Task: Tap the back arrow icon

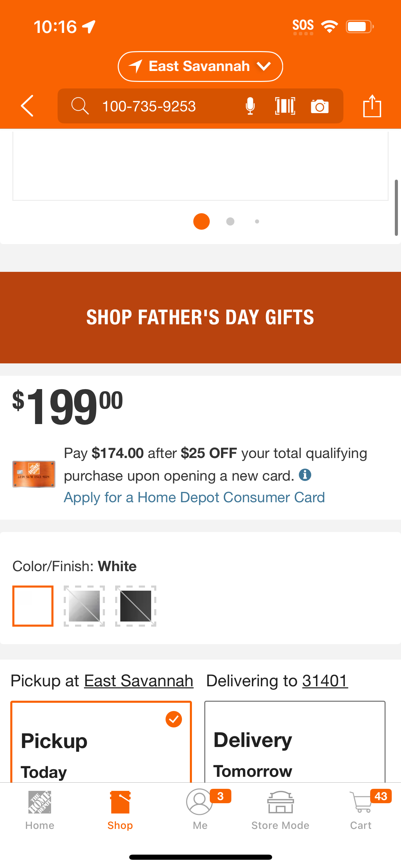Action: [27, 106]
